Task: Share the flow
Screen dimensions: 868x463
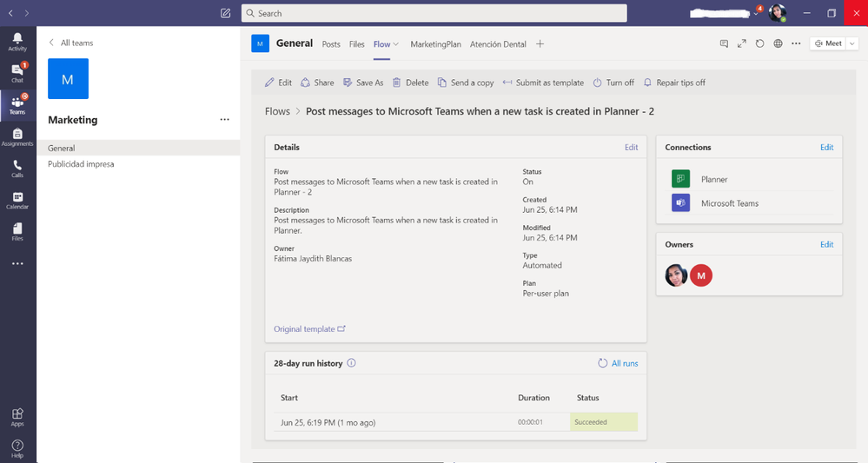Action: pos(317,83)
